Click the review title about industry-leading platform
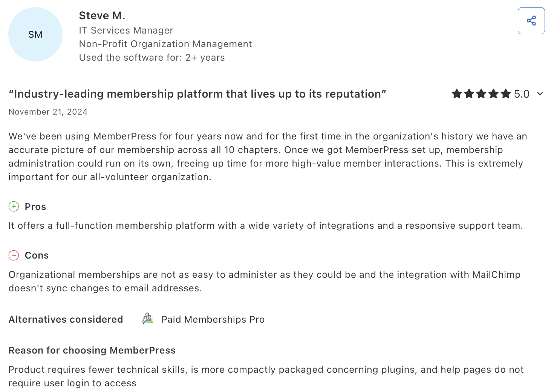 click(197, 94)
